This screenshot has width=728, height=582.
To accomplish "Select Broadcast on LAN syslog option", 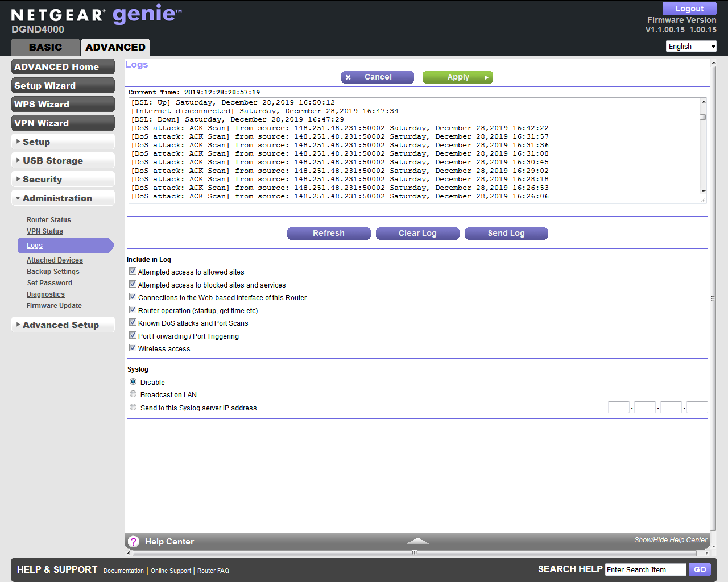I will click(x=133, y=394).
